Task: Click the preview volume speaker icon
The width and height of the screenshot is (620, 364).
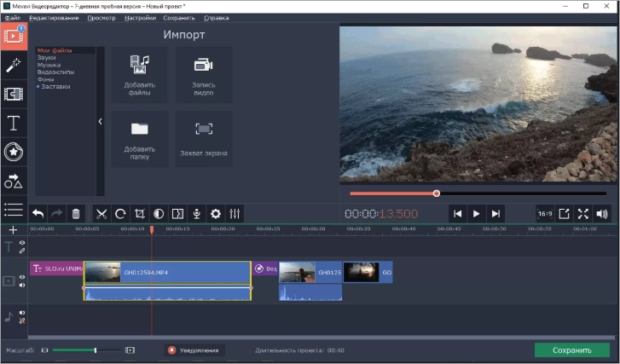Action: click(x=602, y=214)
